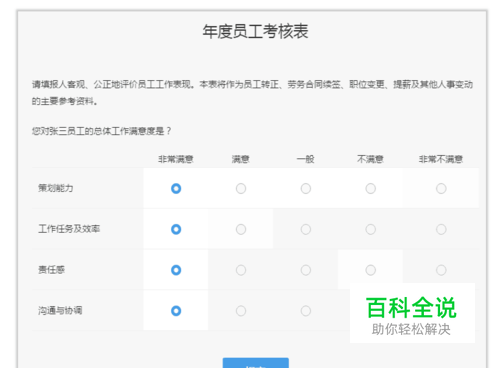This screenshot has height=368, width=500.
Task: Select 一般 for 策划能力
Action: (x=306, y=189)
